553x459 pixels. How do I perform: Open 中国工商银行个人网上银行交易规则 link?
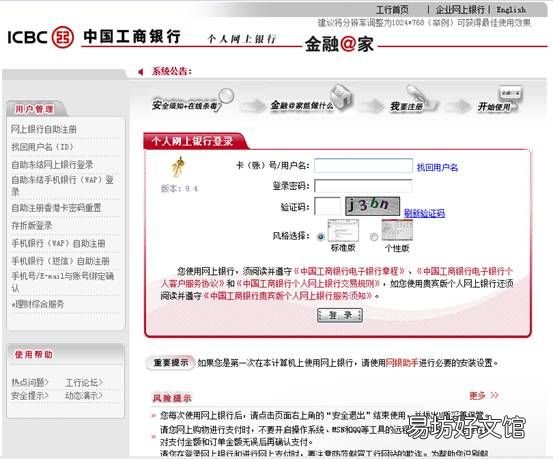pos(309,283)
